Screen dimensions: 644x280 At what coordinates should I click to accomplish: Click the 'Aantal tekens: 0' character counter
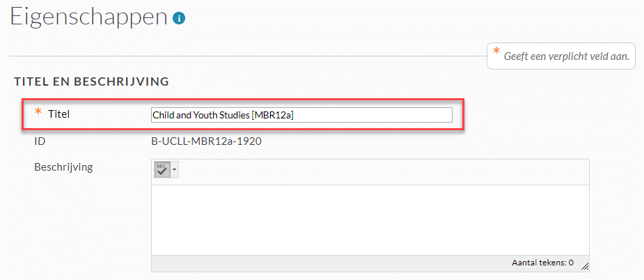(x=542, y=263)
